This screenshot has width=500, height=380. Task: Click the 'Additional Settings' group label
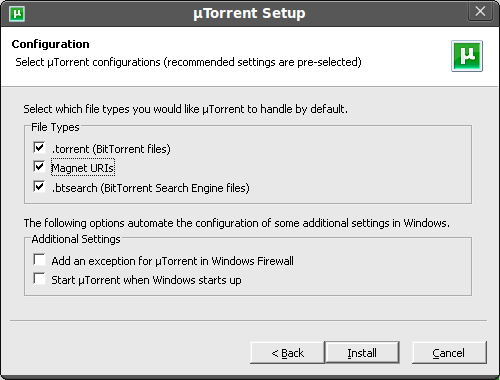click(76, 239)
